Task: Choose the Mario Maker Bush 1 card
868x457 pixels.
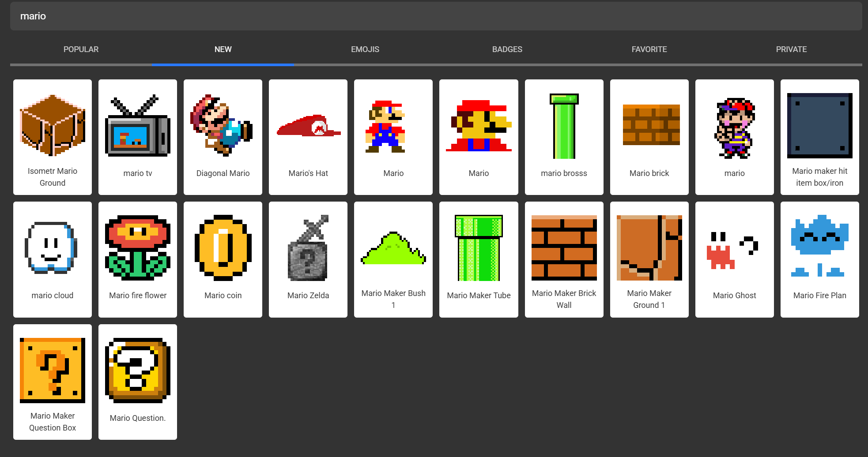Action: (x=393, y=259)
